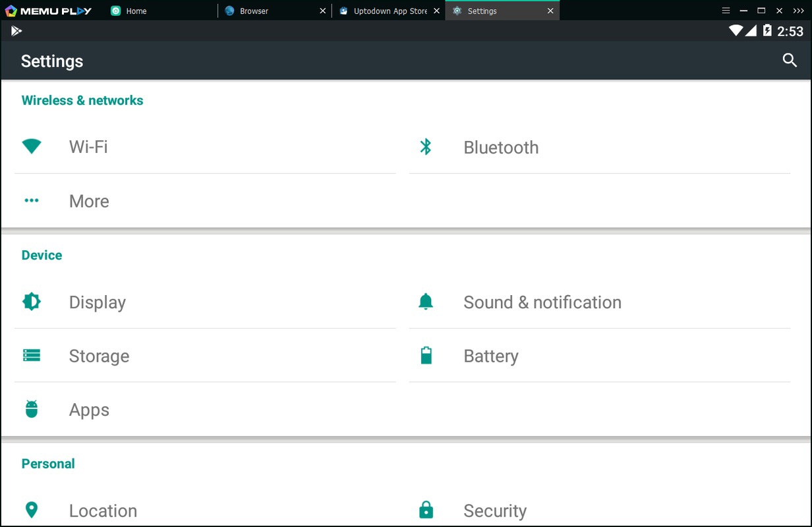This screenshot has width=812, height=527.
Task: Click the Display brightness icon
Action: [x=32, y=301]
